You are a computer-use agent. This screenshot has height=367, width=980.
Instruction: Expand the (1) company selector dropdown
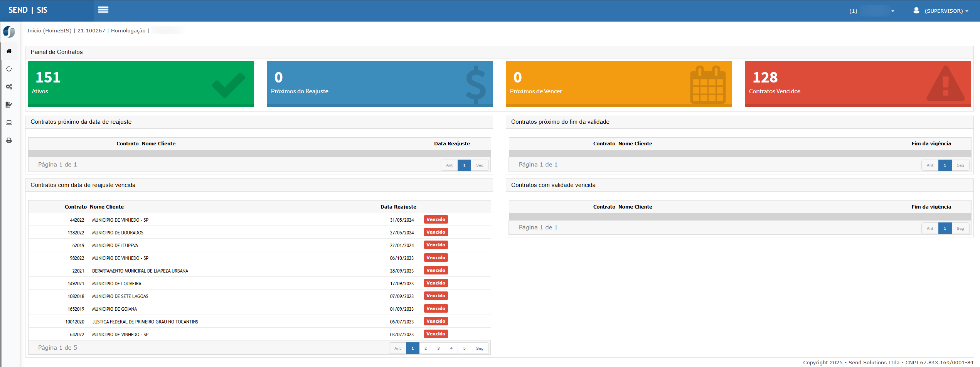[872, 11]
